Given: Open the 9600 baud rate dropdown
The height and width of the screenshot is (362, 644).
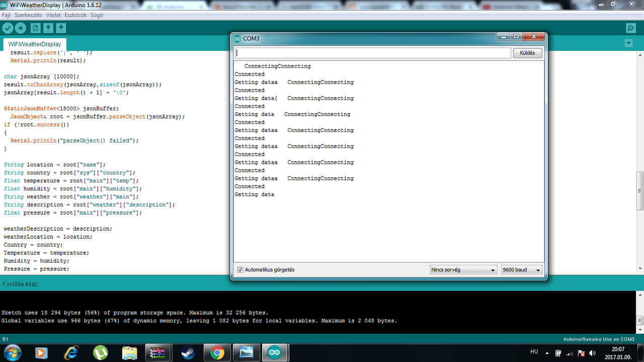Looking at the screenshot, I should pos(522,270).
